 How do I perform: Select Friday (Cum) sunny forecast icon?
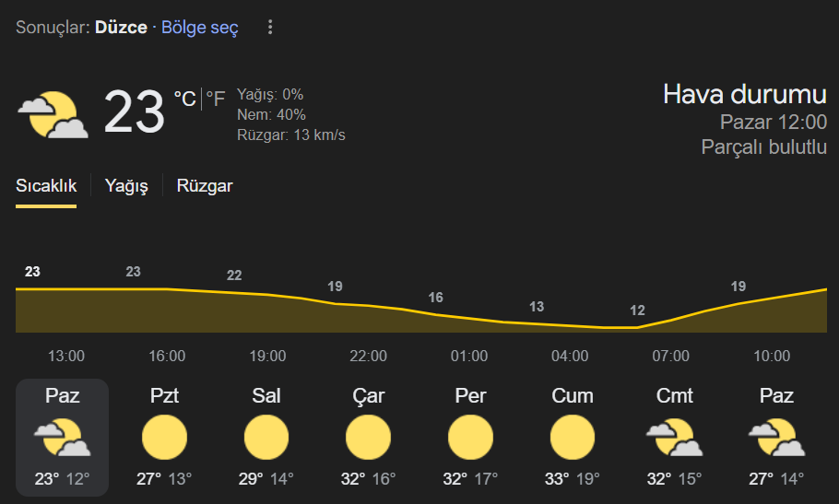[572, 437]
